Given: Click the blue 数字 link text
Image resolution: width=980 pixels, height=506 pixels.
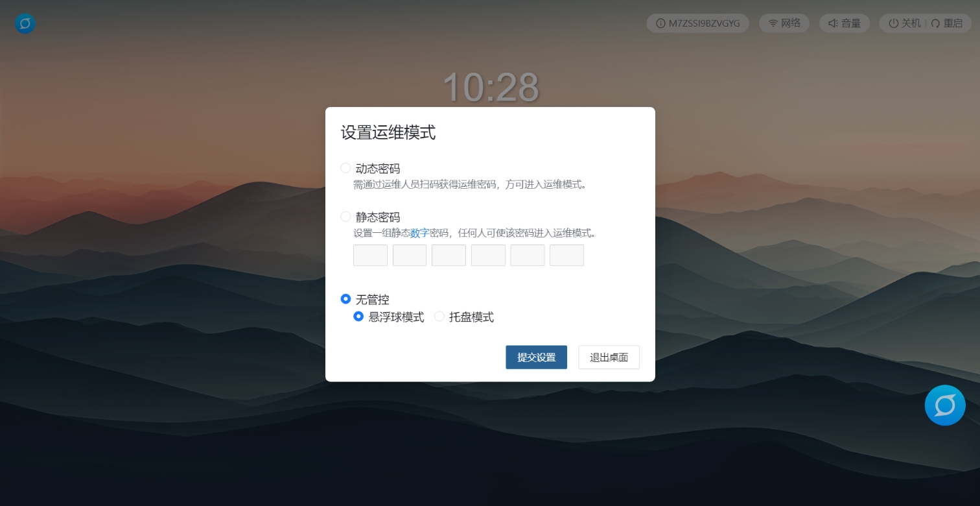Looking at the screenshot, I should click(419, 233).
